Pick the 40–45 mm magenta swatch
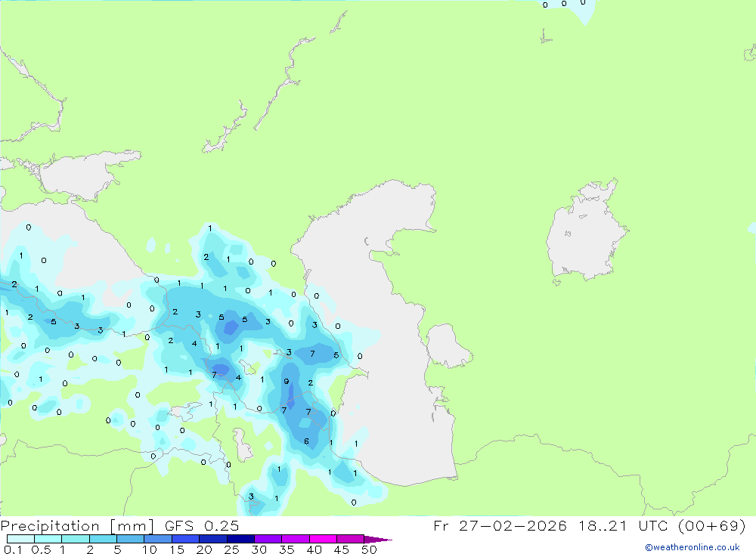Image resolution: width=756 pixels, height=554 pixels. (323, 539)
